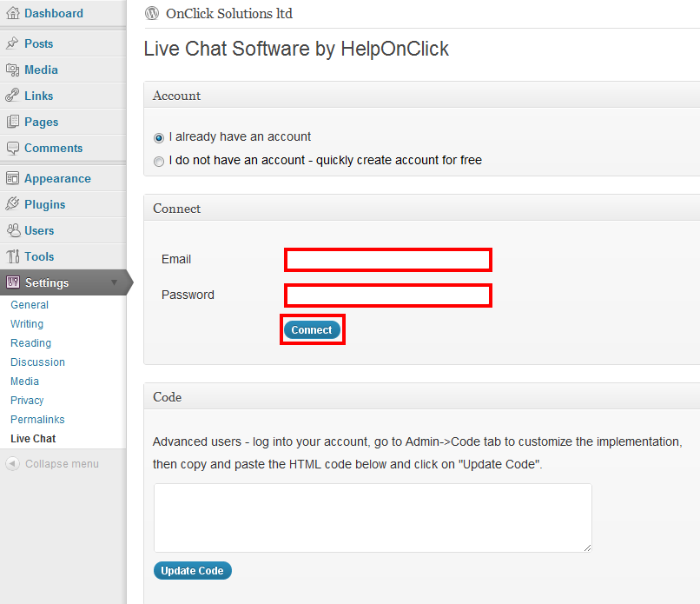Open Live Chat settings submenu item
The image size is (700, 604).
[33, 439]
